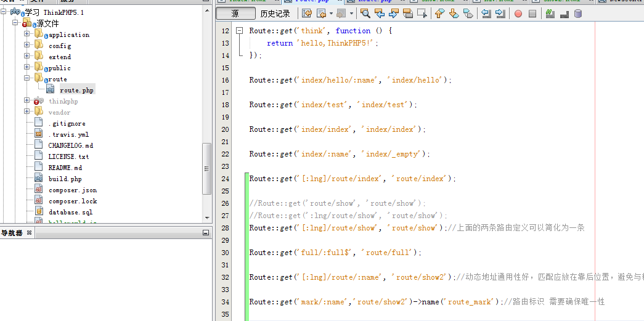The height and width of the screenshot is (321, 644).
Task: Click line number 32 in the gutter
Action: [225, 277]
